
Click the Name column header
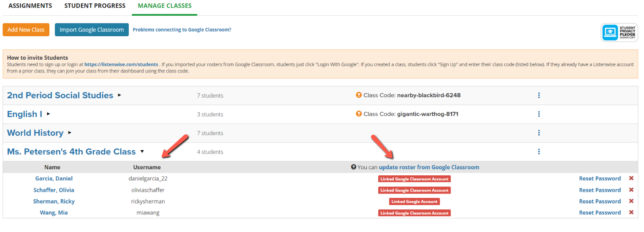point(52,167)
